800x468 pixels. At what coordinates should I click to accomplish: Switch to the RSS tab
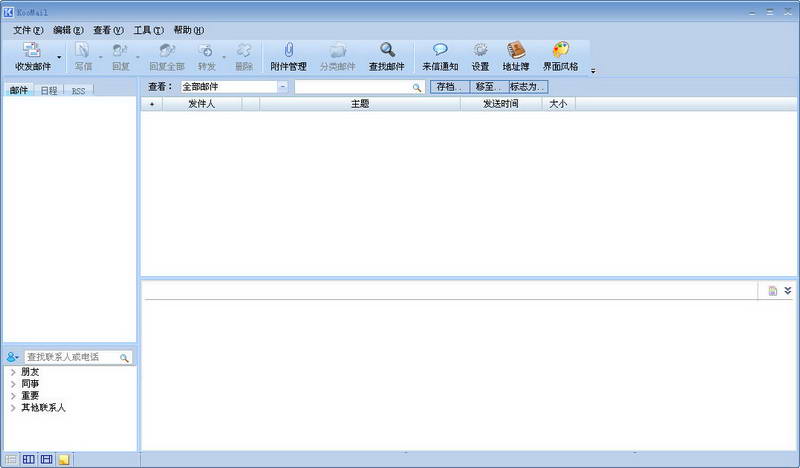[79, 91]
